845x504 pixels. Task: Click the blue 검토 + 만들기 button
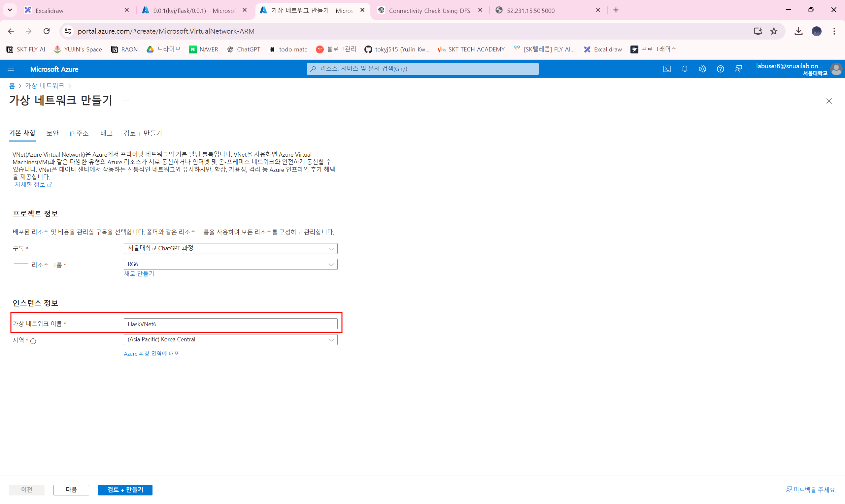coord(125,490)
